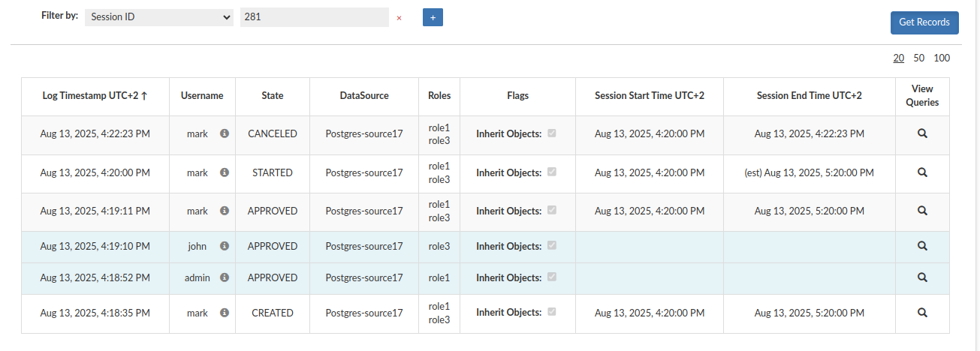Toggle Inherit Objects checkbox in john's row
The height and width of the screenshot is (351, 980).
[552, 245]
